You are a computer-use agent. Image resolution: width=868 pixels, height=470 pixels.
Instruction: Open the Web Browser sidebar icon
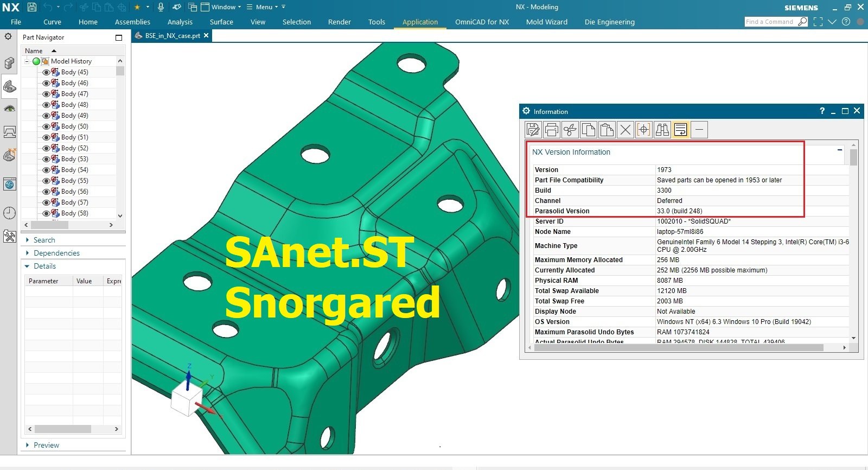[x=9, y=185]
